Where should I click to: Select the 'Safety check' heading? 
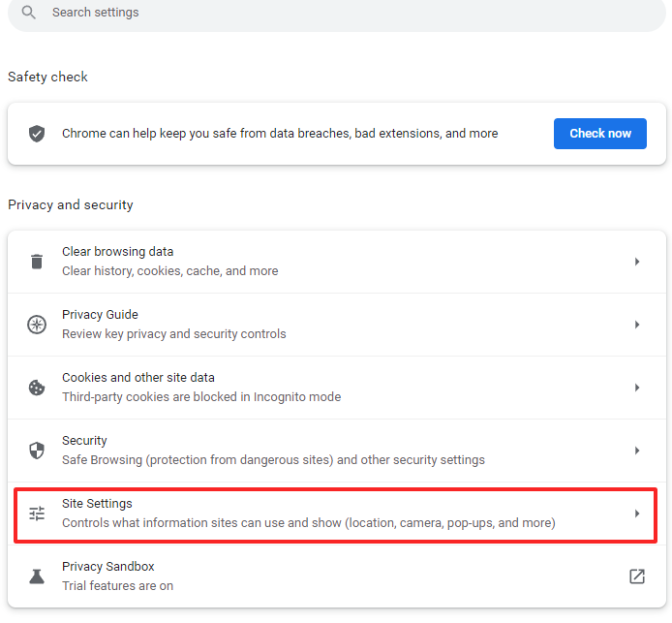tap(47, 77)
